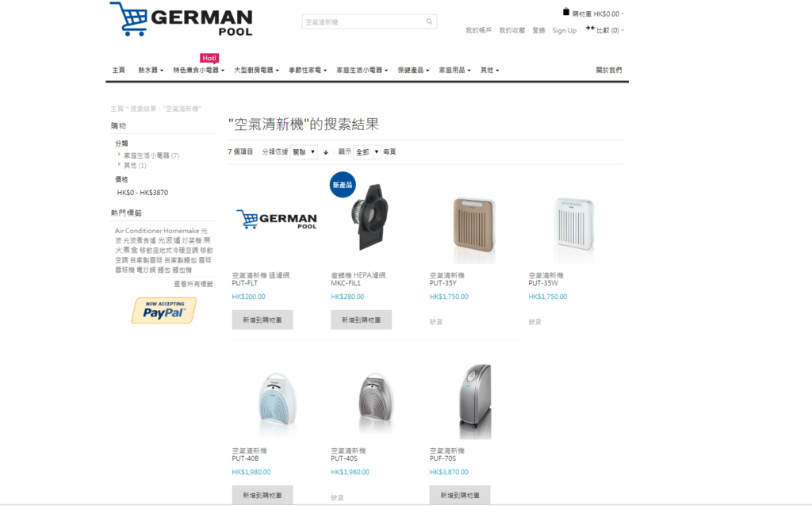Open the 分類依據 sort dropdown
Viewport: 812px width, 506px height.
tap(304, 151)
